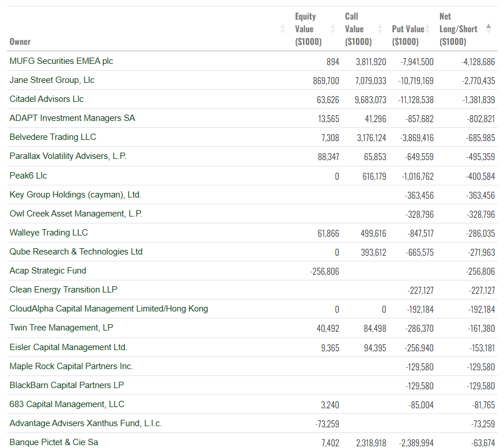Select MUFG net value -4,128,686

(x=478, y=62)
